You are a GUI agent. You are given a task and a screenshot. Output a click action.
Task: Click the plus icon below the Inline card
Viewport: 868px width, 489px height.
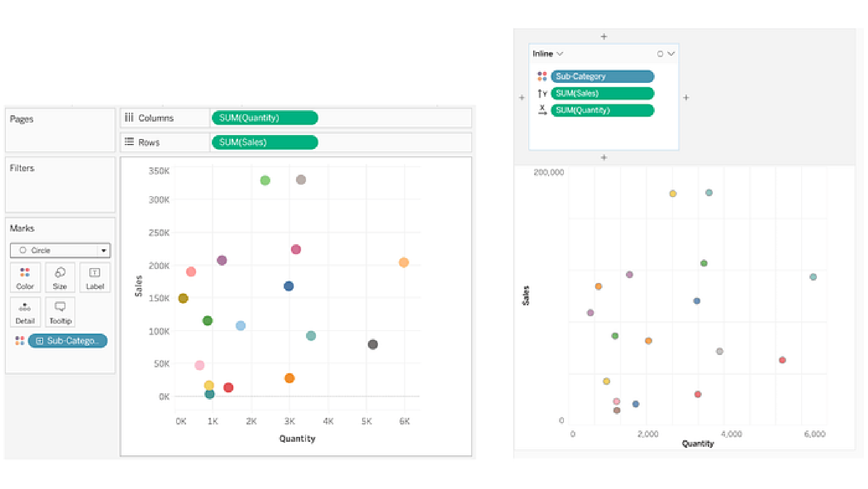pyautogui.click(x=604, y=157)
